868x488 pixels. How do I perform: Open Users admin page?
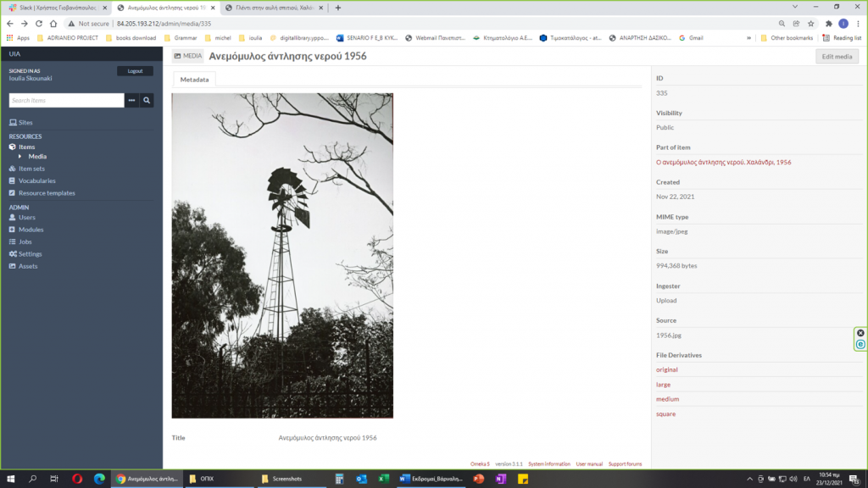[27, 218]
